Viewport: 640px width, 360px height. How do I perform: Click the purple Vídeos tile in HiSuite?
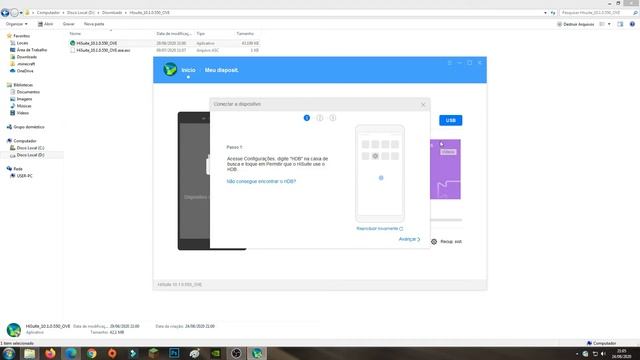[x=445, y=169]
